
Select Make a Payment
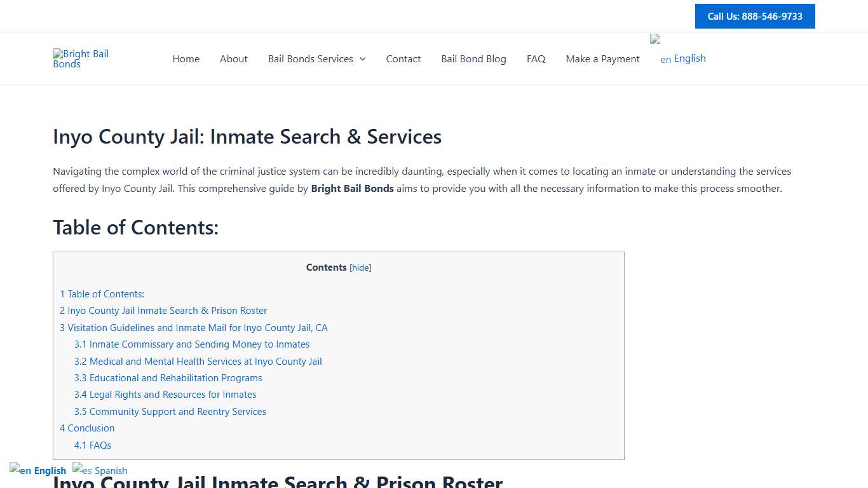(602, 58)
